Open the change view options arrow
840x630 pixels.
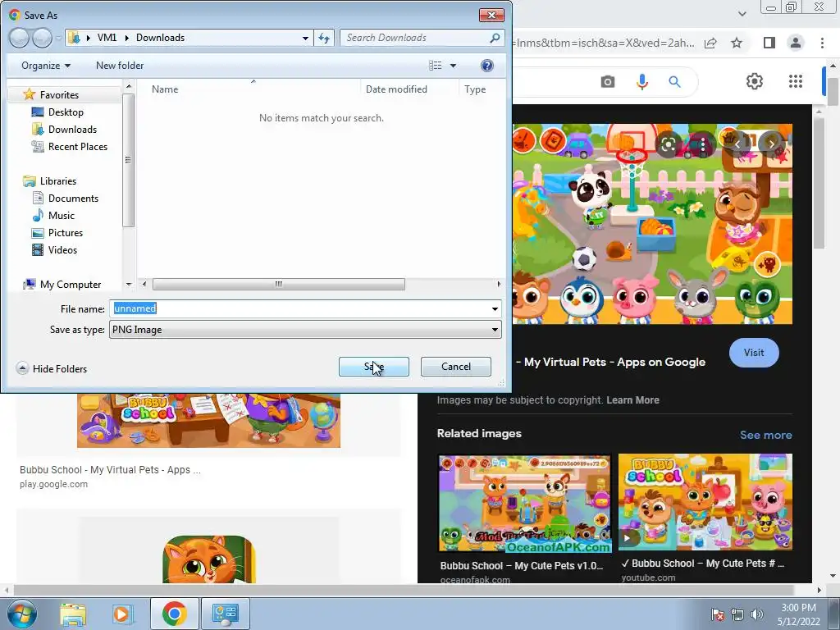(x=453, y=66)
